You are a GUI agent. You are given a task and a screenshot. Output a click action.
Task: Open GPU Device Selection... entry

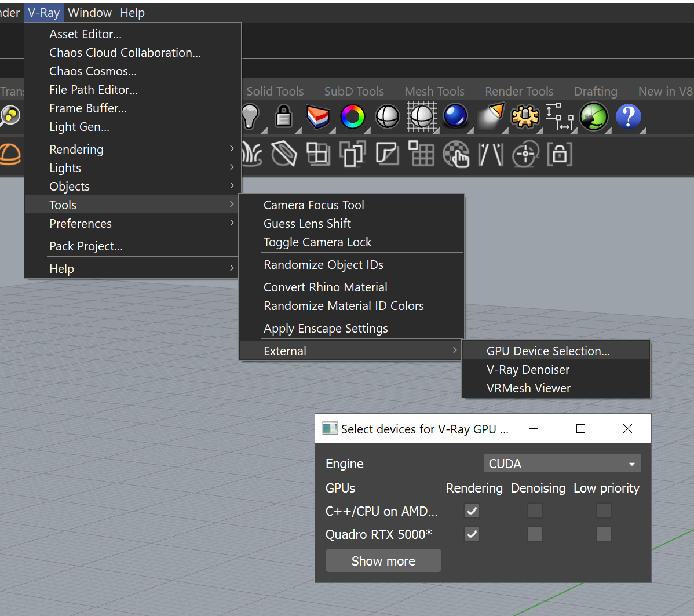556,351
